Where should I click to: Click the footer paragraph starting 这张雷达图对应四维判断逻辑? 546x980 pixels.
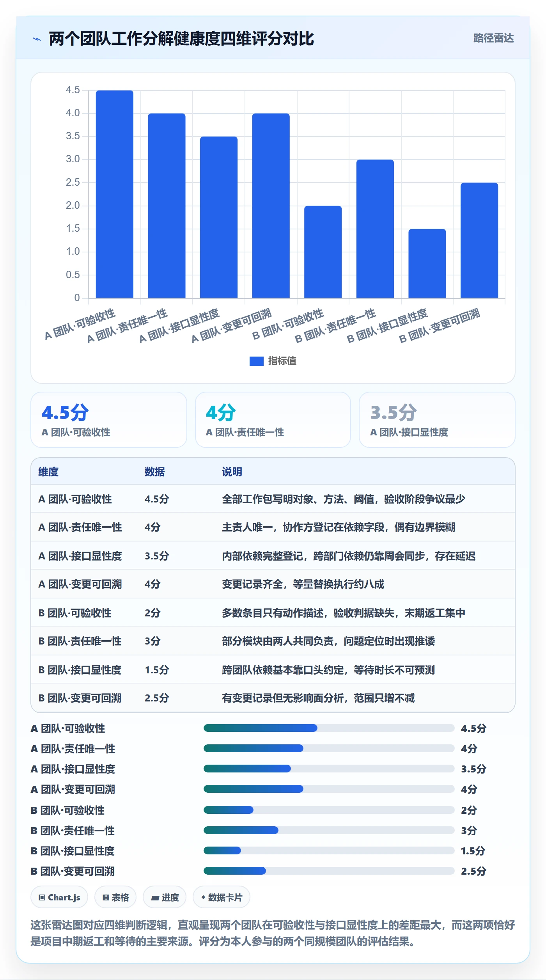tap(273, 933)
